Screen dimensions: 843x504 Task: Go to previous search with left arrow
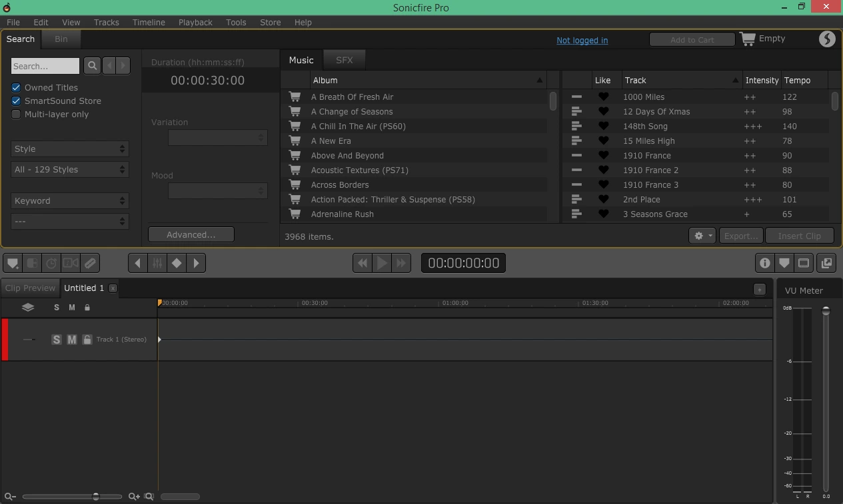[x=109, y=65]
